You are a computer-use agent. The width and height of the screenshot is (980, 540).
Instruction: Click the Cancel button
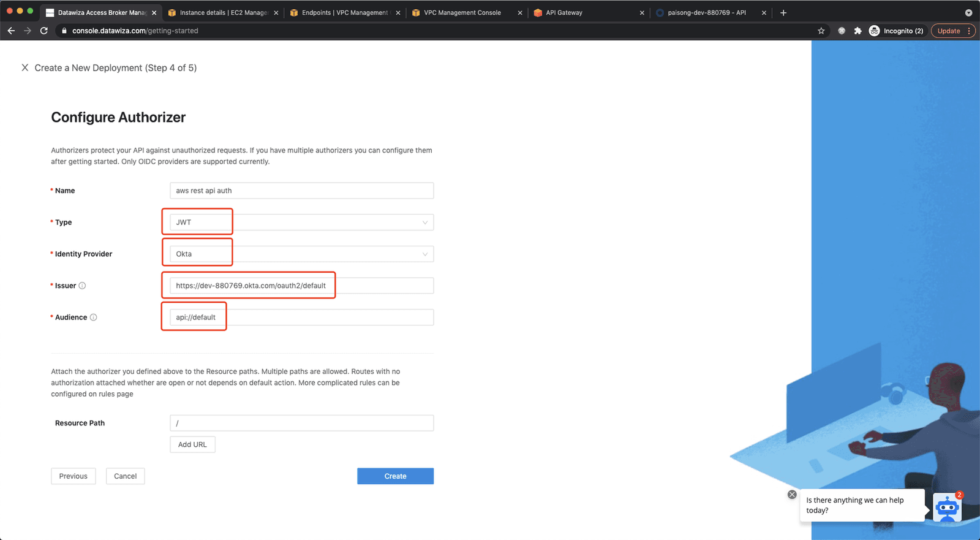[x=126, y=476]
